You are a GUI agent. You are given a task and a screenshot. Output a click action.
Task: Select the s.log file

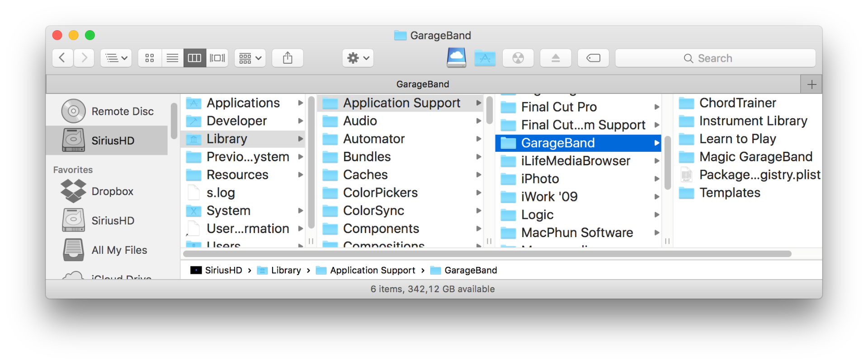pos(243,193)
